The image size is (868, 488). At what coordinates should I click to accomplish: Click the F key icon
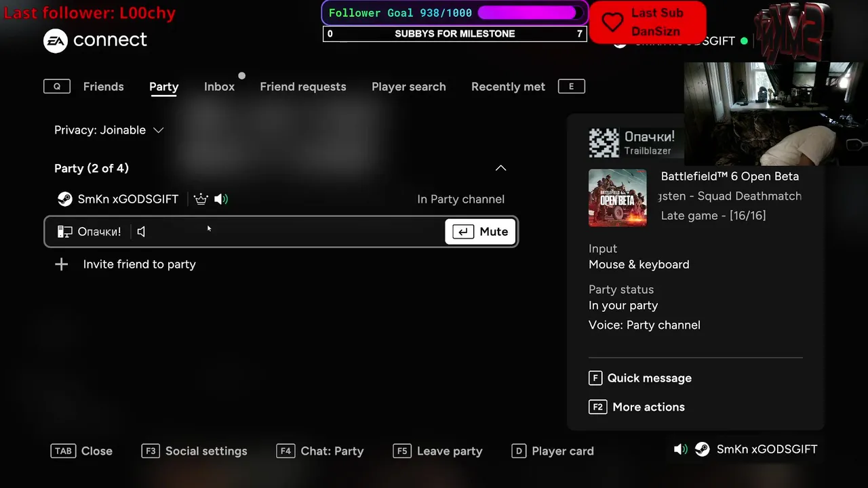tap(595, 378)
